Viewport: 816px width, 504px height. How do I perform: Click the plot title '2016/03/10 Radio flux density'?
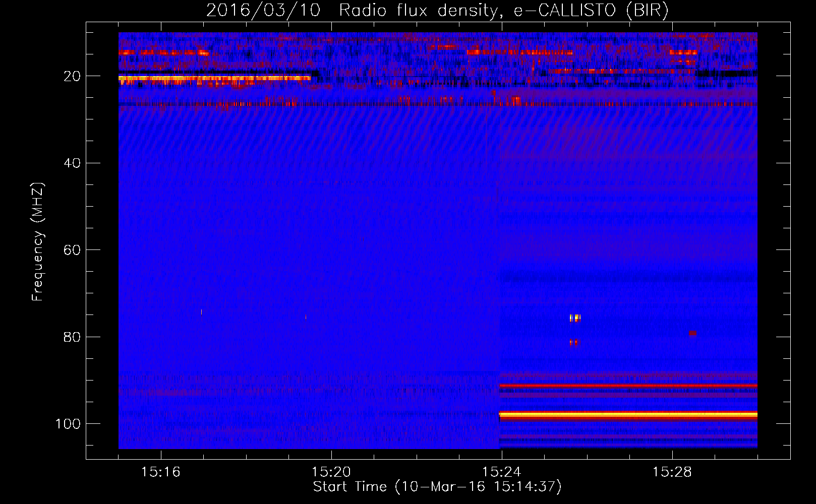pos(352,10)
